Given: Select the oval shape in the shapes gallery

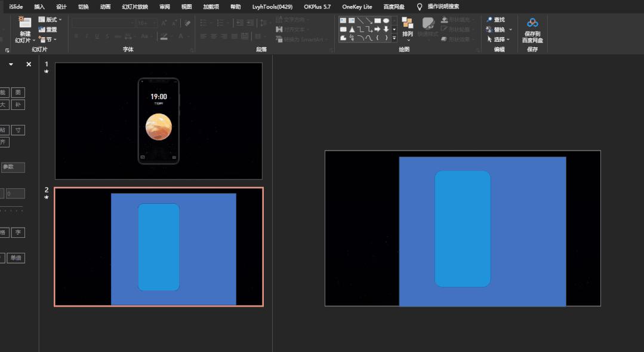Looking at the screenshot, I should pyautogui.click(x=386, y=20).
